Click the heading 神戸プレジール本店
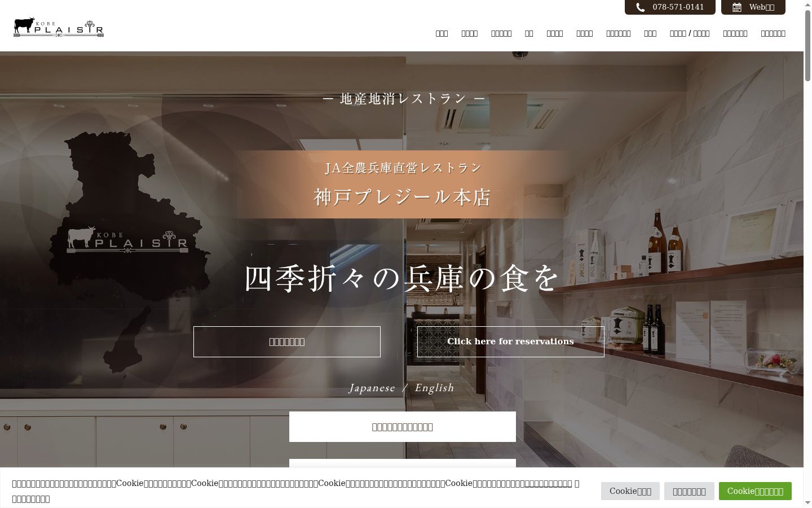This screenshot has width=812, height=508. tap(403, 197)
